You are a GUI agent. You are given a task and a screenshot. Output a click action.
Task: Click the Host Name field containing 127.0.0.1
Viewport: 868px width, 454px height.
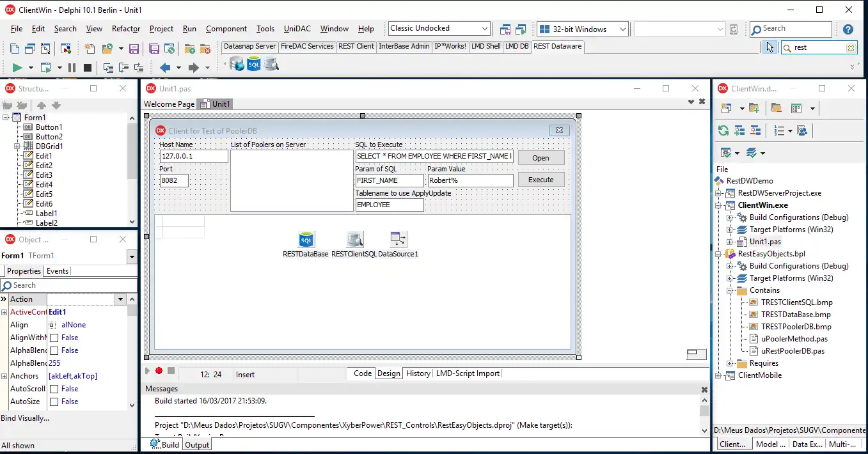click(x=194, y=156)
